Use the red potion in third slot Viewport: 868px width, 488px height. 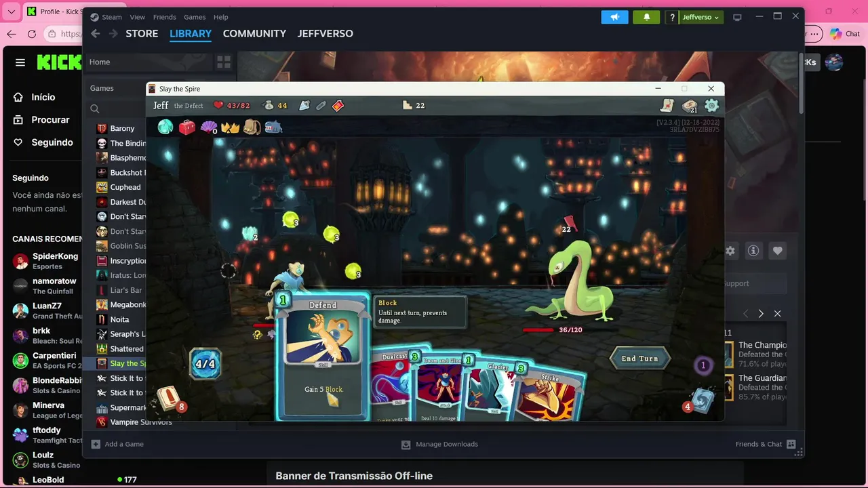tap(338, 106)
